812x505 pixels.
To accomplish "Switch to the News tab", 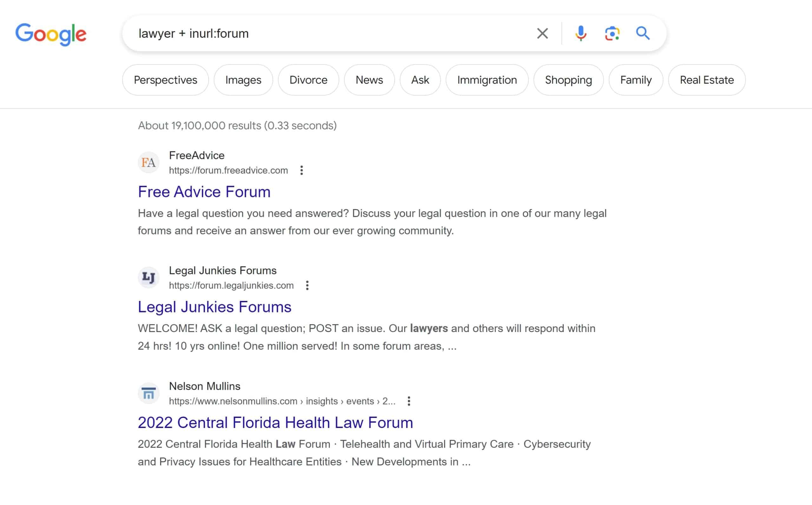I will click(x=369, y=80).
